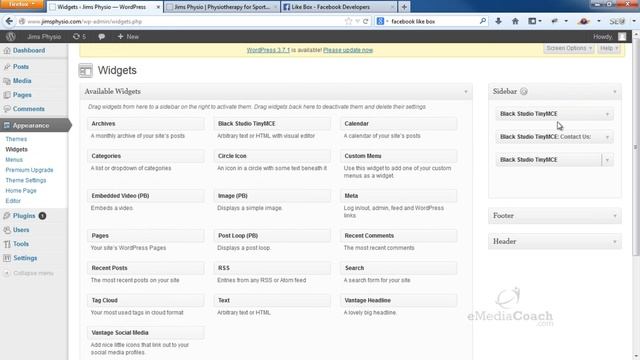Switch to Like Box Facebook Developers tab

338,7
